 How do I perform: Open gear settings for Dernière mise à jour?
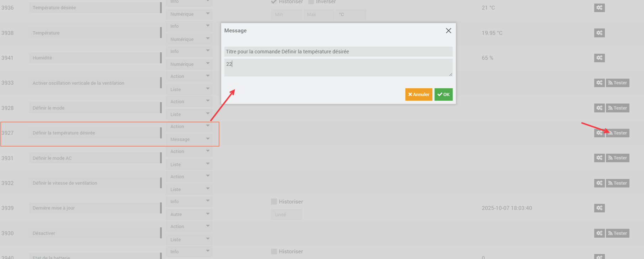coord(599,208)
